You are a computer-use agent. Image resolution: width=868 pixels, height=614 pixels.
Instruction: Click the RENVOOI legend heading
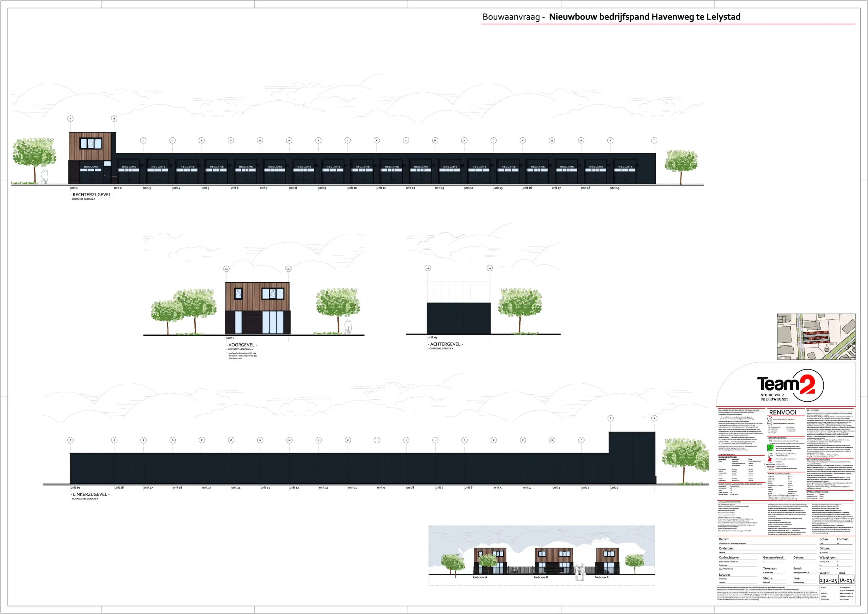tap(783, 412)
